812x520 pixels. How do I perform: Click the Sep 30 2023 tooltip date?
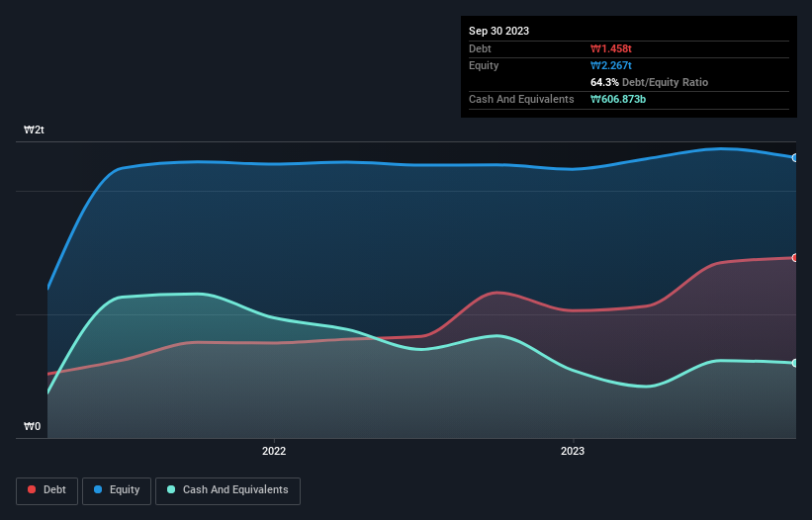(x=498, y=31)
